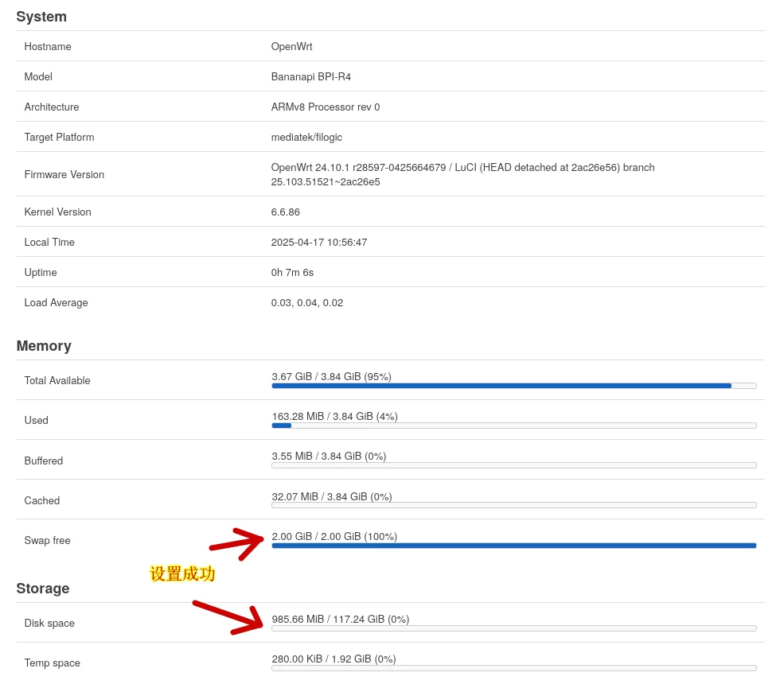This screenshot has height=688, width=784.
Task: Select load average 0.03, 0.04, 0.02
Action: tap(307, 302)
